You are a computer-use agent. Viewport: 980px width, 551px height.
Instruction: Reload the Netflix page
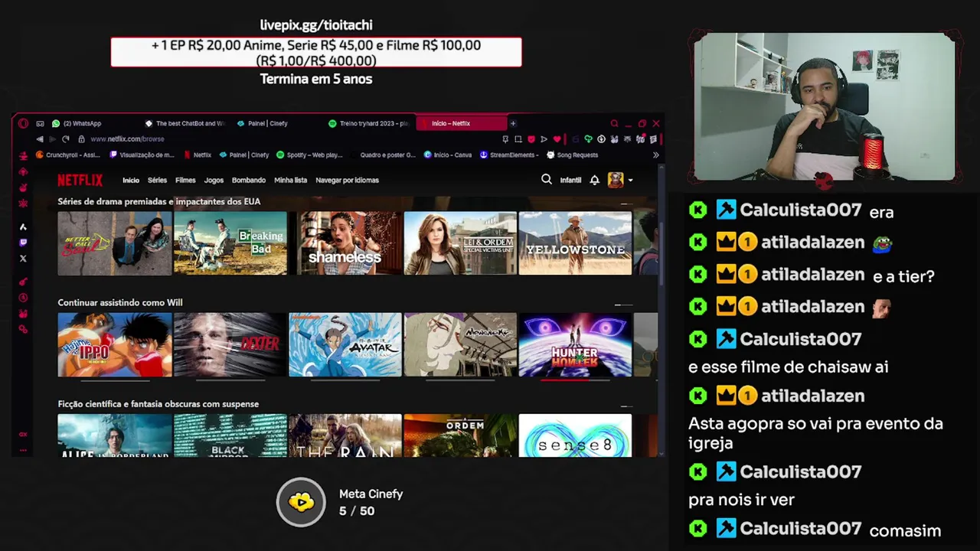(66, 139)
